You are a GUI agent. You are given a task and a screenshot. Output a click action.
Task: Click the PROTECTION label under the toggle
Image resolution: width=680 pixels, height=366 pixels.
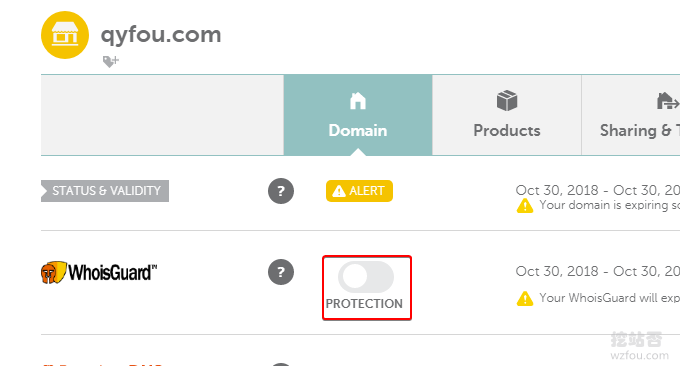pyautogui.click(x=364, y=304)
